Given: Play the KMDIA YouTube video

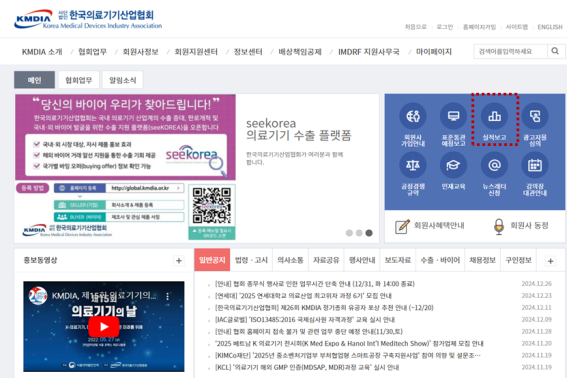Looking at the screenshot, I should [x=104, y=327].
